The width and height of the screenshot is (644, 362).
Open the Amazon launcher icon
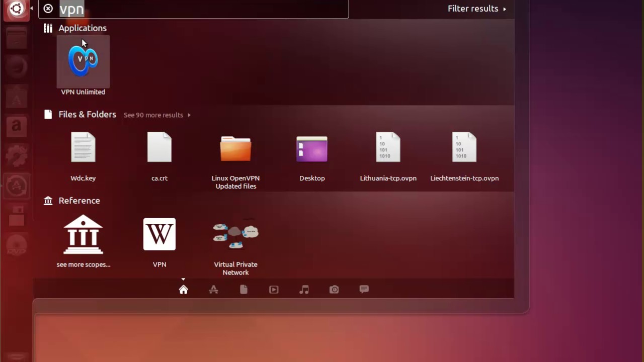[17, 127]
